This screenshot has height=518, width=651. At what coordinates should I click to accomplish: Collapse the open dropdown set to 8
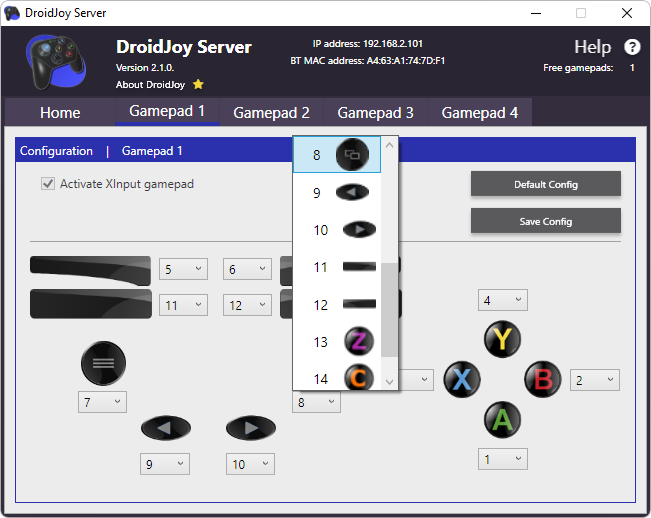point(316,402)
